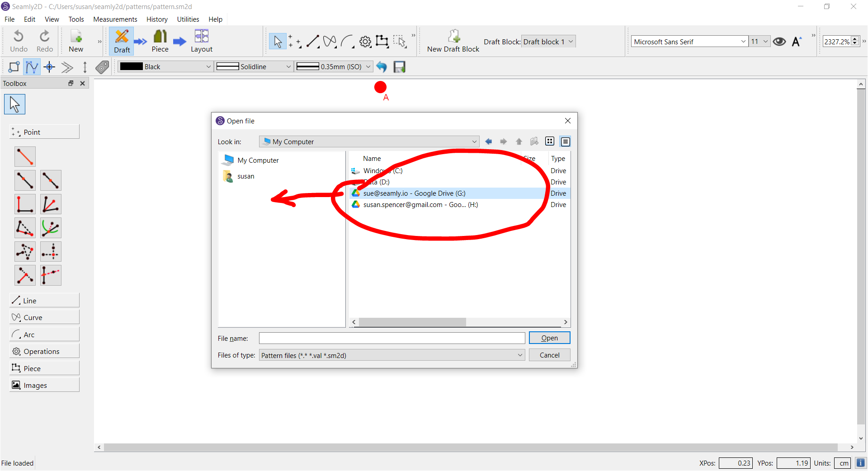Select the sue@seamly.io Google Drive (G:) entry
868x471 pixels.
[x=414, y=193]
